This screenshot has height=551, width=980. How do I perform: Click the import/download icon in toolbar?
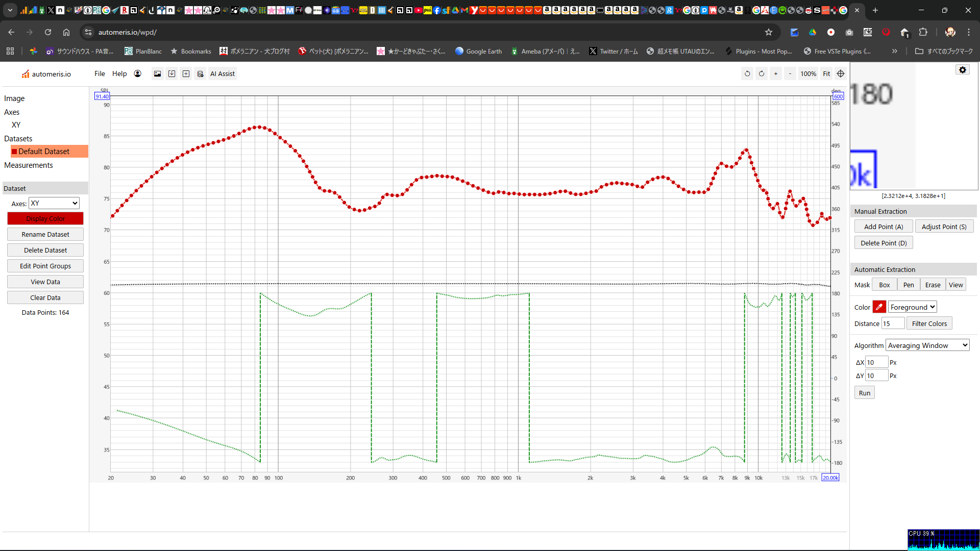pyautogui.click(x=172, y=74)
